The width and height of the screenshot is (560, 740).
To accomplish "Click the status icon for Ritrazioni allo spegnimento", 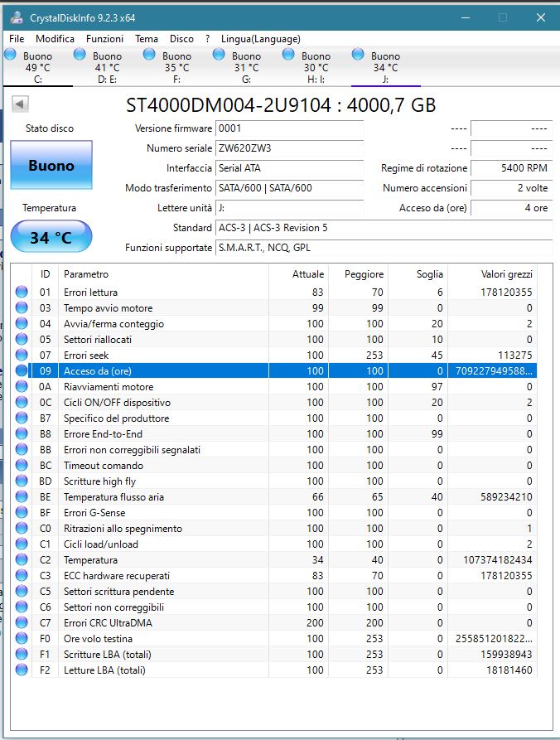I will click(22, 528).
